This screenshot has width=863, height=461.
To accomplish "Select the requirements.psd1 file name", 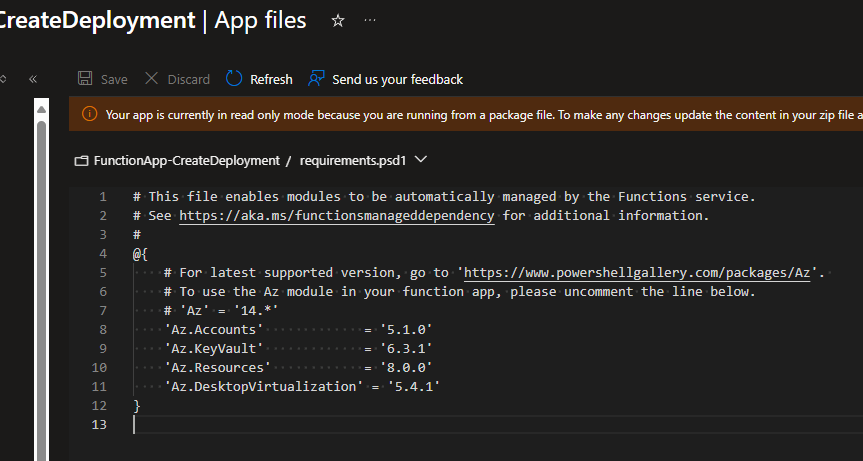I will point(353,161).
